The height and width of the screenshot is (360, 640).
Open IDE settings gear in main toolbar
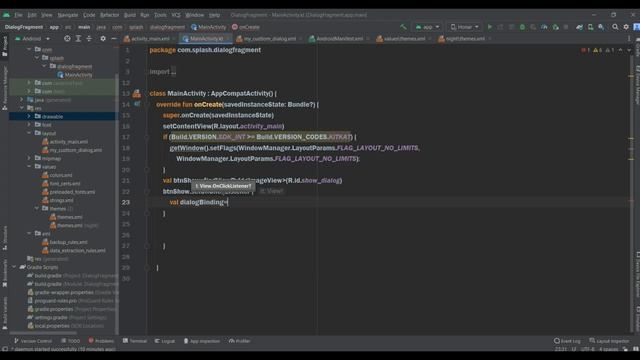[626, 27]
